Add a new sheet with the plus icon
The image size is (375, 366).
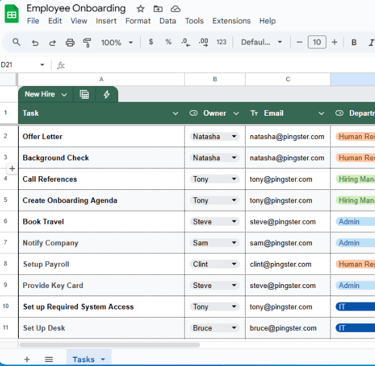pyautogui.click(x=27, y=359)
